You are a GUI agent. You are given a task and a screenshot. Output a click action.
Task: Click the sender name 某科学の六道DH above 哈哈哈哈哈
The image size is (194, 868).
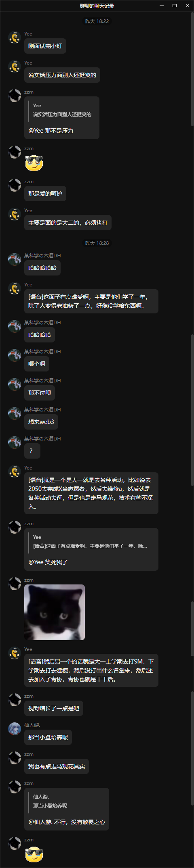coord(42,256)
